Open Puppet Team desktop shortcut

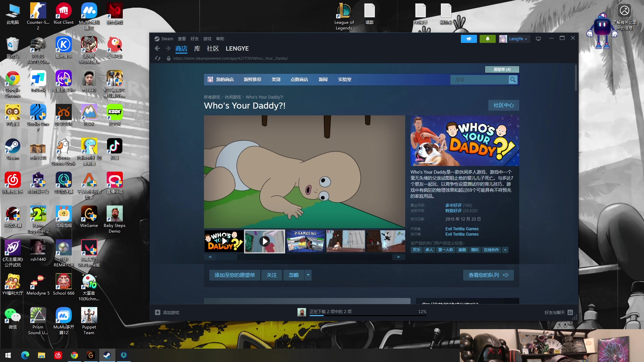tap(89, 321)
